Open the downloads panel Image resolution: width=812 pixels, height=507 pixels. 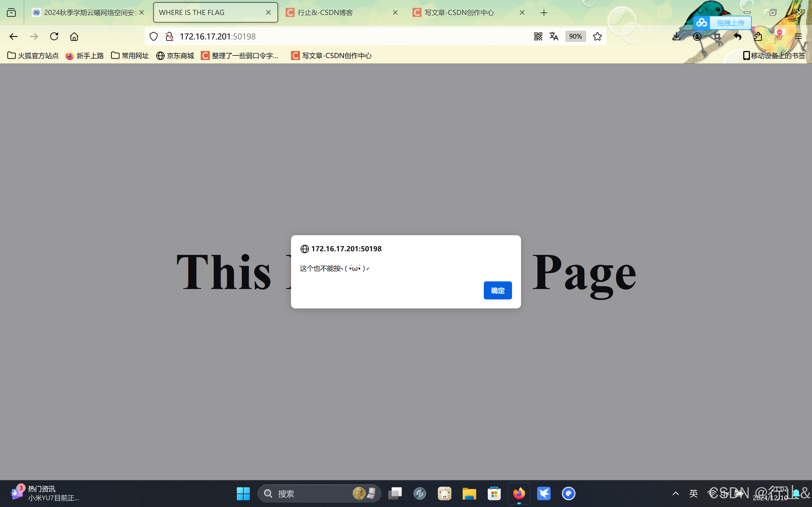point(676,36)
